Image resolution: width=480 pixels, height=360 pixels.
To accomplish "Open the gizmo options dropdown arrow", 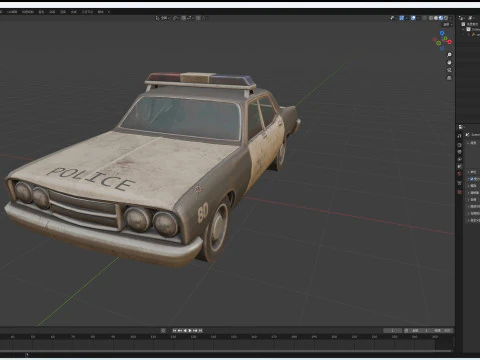I will point(407,18).
